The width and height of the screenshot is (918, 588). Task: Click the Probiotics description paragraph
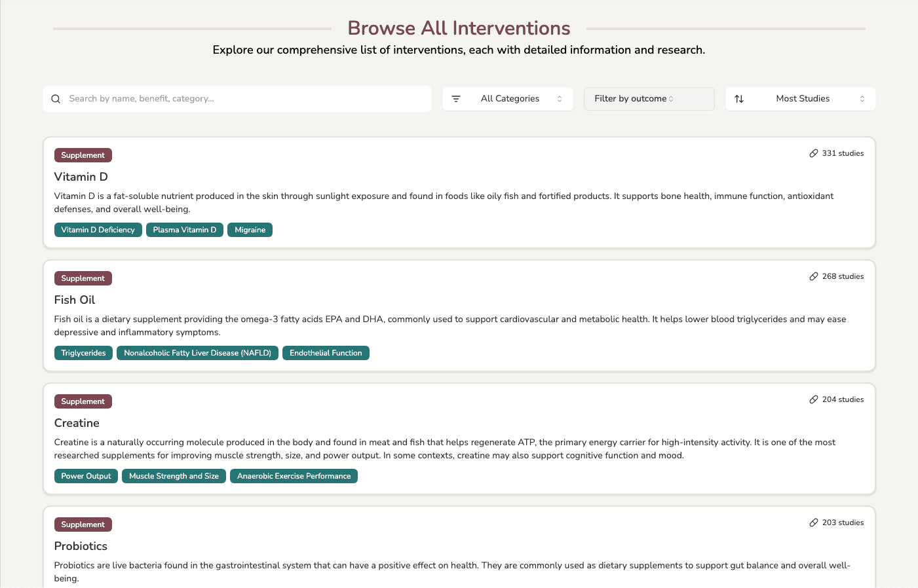pos(452,572)
